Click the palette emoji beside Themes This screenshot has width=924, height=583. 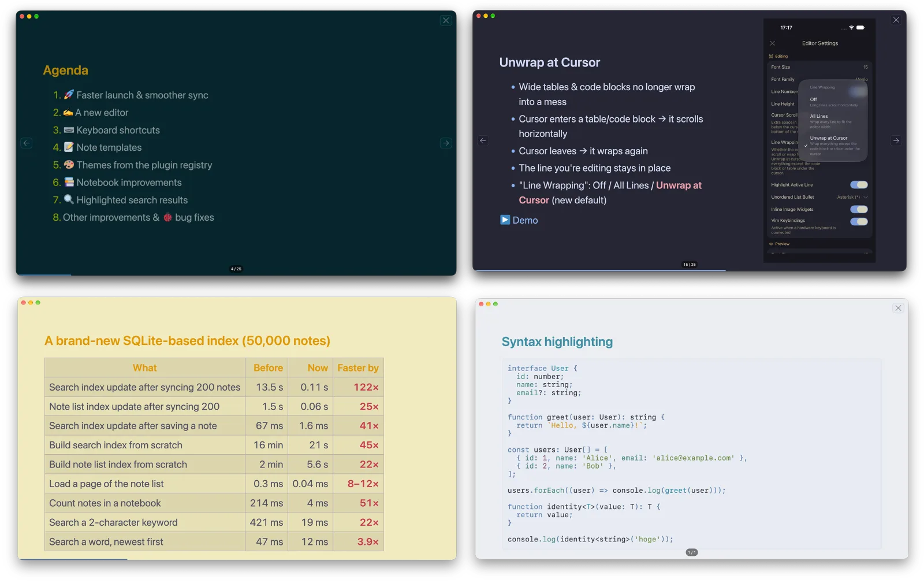(x=69, y=165)
